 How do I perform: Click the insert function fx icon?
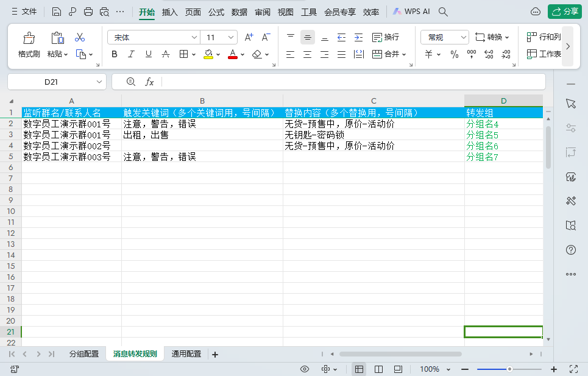pos(149,82)
